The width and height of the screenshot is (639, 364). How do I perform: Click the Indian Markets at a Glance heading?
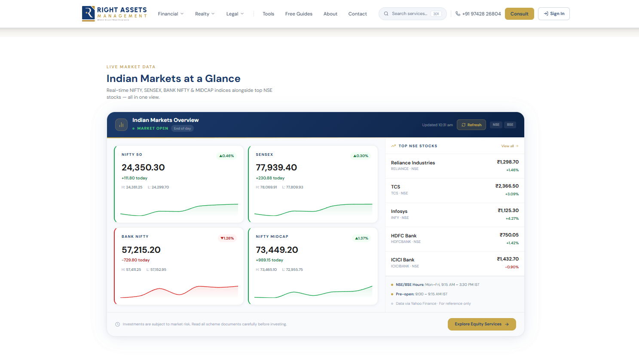(174, 79)
